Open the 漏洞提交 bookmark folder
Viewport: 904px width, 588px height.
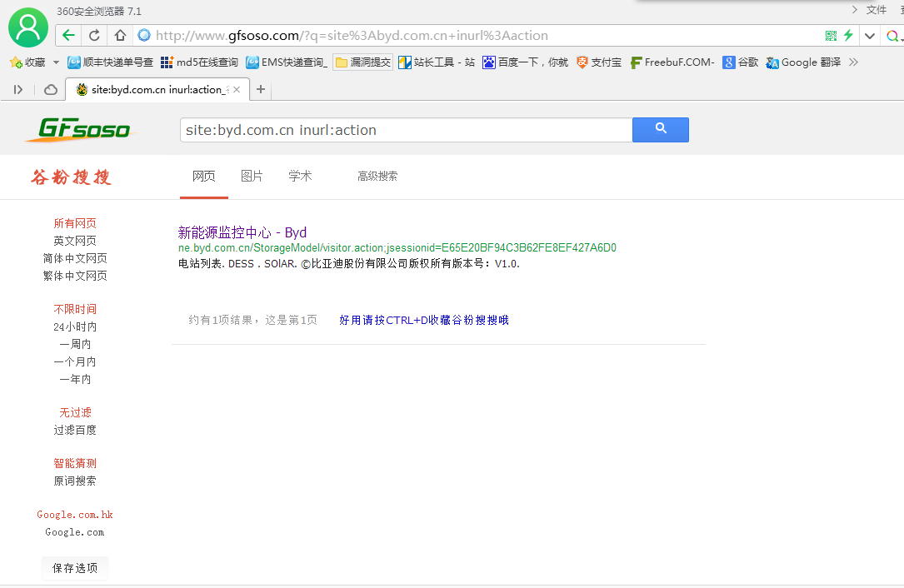point(362,62)
